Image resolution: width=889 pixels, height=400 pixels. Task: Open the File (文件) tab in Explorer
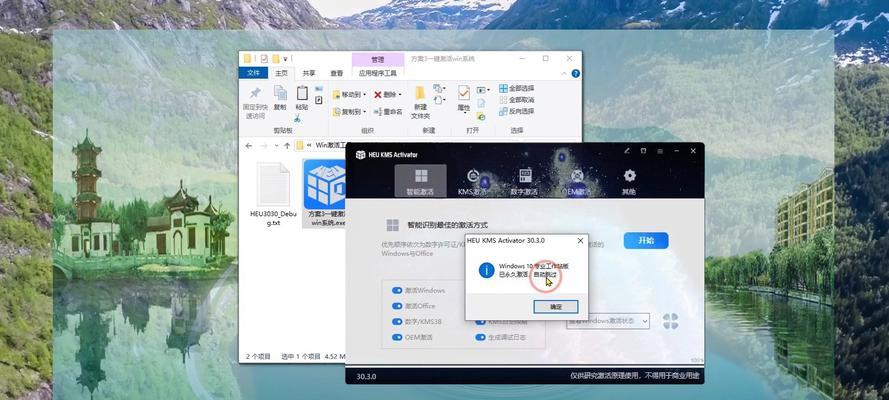point(253,73)
